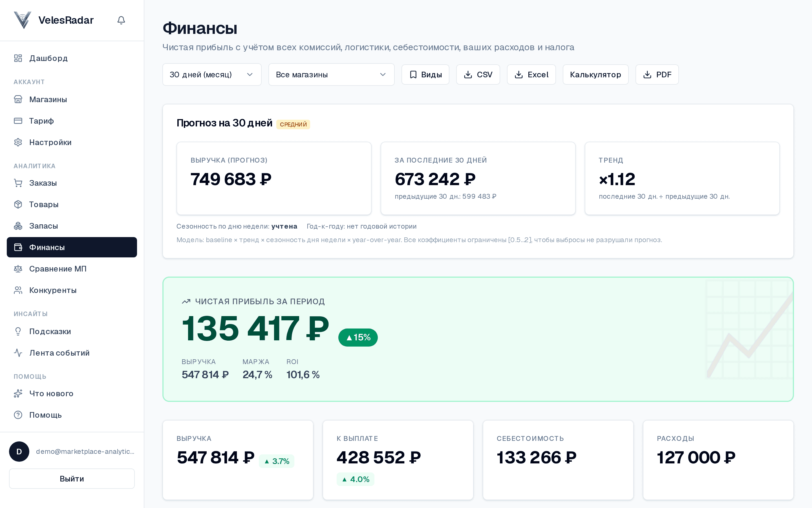Click Тариф menu label
Screen dimensions: 812x508
pos(41,121)
